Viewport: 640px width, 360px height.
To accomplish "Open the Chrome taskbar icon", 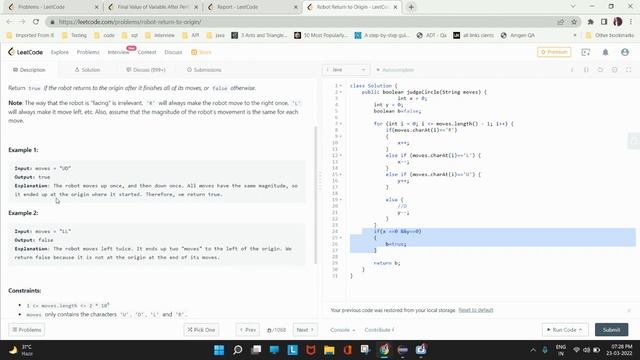I will pos(384,350).
